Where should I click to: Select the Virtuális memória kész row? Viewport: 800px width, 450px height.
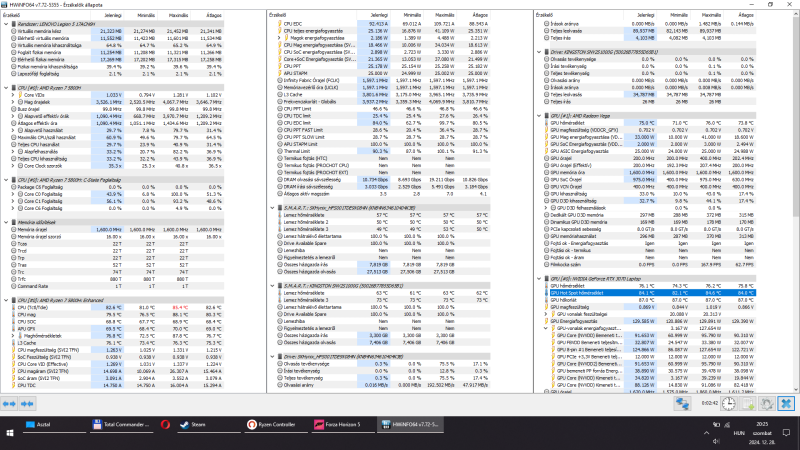click(x=116, y=31)
